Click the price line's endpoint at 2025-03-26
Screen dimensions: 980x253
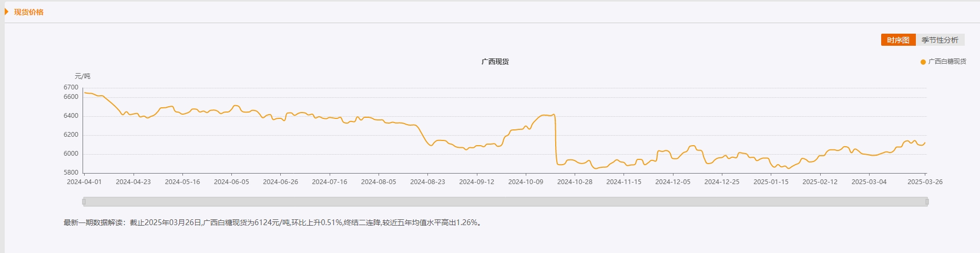(925, 143)
